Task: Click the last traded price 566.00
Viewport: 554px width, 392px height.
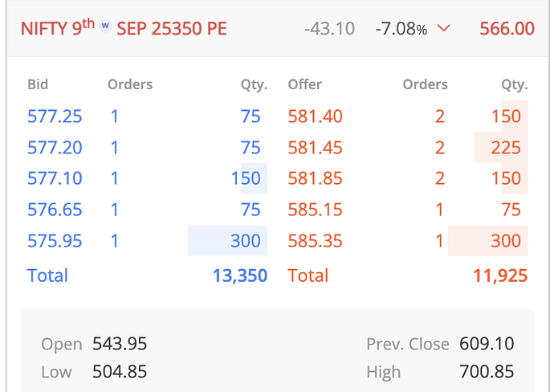Action: [x=507, y=29]
